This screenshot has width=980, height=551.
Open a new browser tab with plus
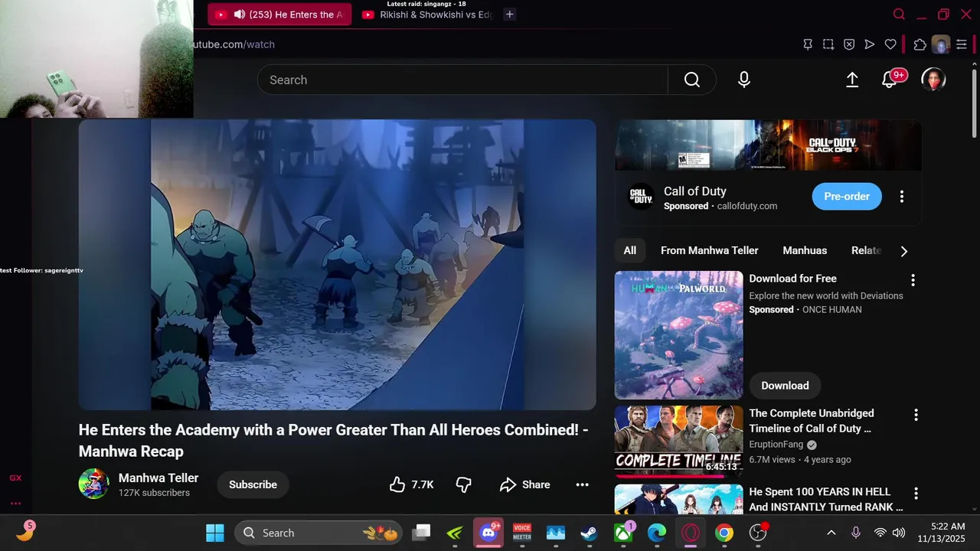[510, 15]
